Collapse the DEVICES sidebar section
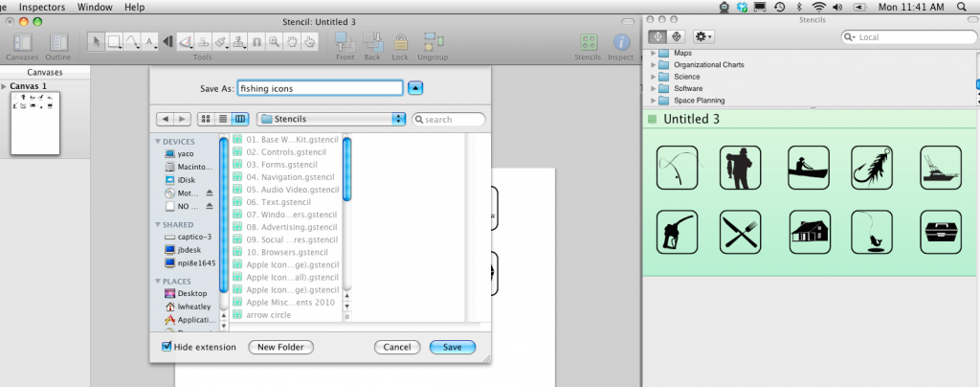 (x=158, y=142)
